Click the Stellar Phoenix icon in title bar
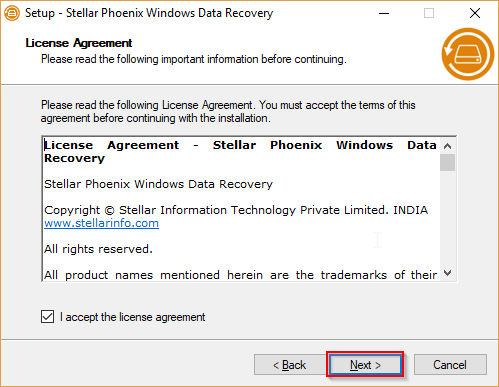Screen dimensions: 499x387 pyautogui.click(x=12, y=13)
